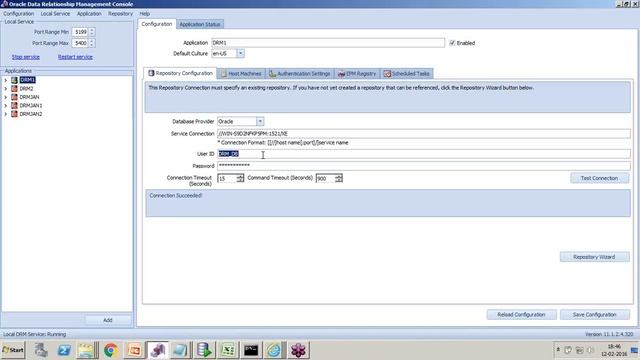The image size is (640, 360).
Task: Expand the DRMJAN tree node
Action: click(6, 97)
